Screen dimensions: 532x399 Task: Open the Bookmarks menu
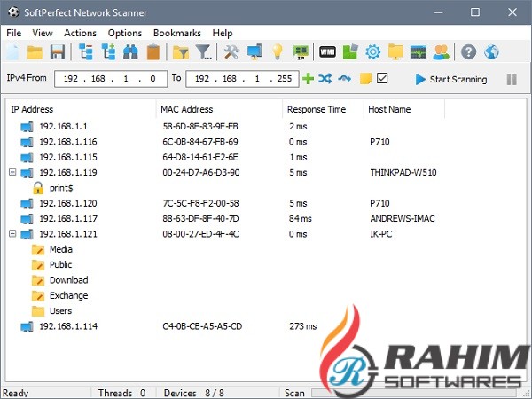pyautogui.click(x=177, y=33)
